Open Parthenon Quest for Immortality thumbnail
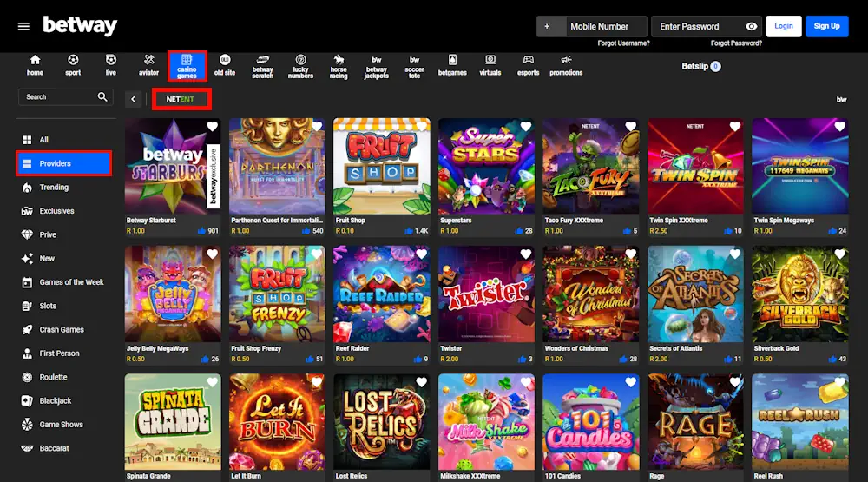 277,166
